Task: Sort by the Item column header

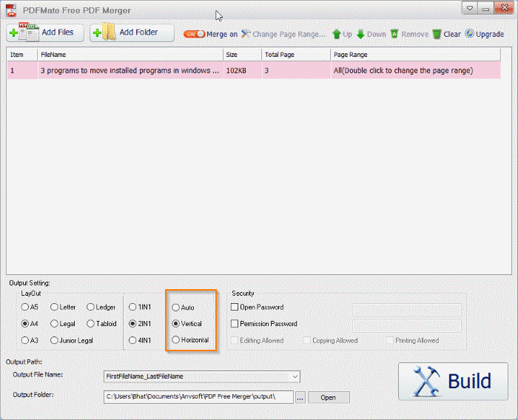Action: point(22,55)
